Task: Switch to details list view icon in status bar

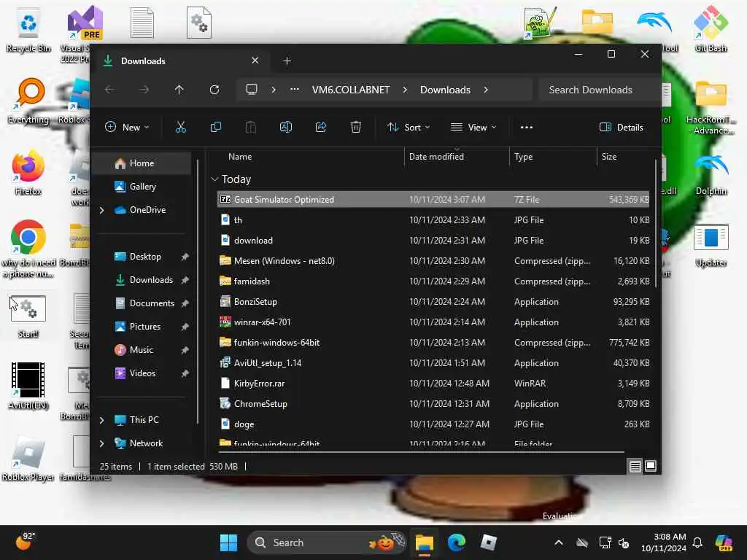Action: (635, 466)
